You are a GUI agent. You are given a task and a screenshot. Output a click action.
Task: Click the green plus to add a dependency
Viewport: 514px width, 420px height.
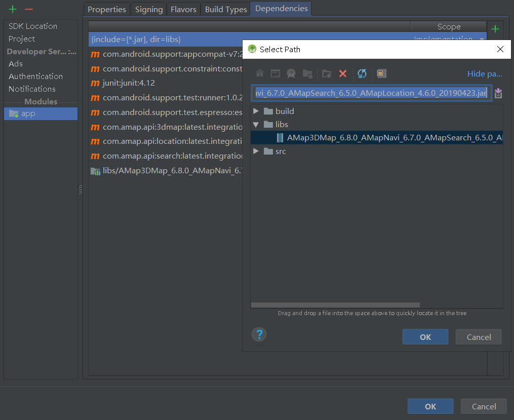495,29
